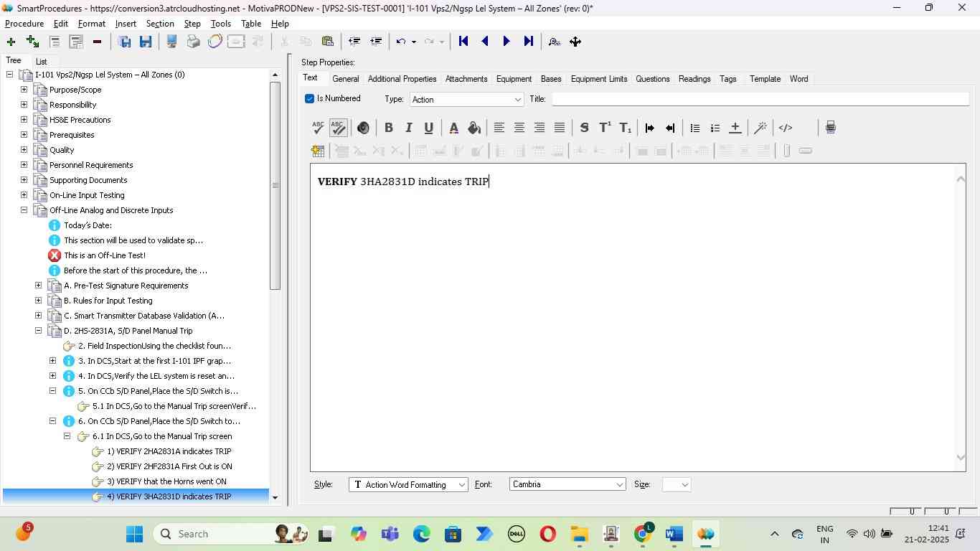Collapse the 6.1 In DCS Manual Trip node
This screenshot has height=551, width=980.
coord(67,436)
